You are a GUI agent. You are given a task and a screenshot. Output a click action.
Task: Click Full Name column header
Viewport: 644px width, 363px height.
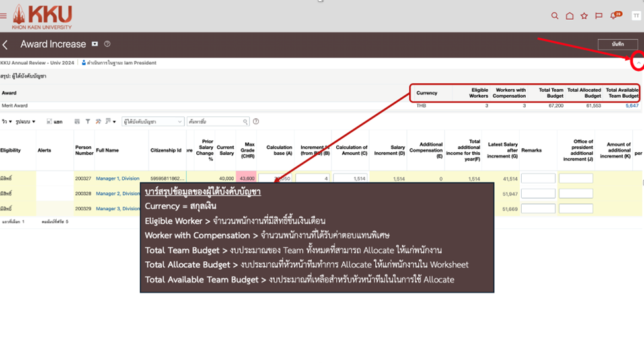pos(107,151)
